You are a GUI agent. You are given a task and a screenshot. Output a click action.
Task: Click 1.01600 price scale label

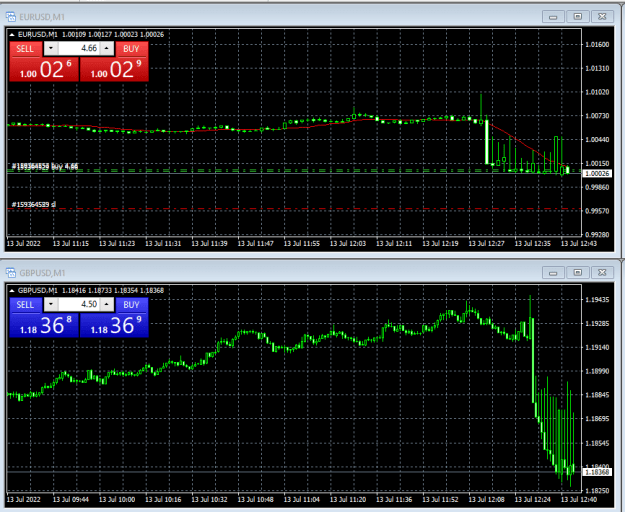point(597,45)
